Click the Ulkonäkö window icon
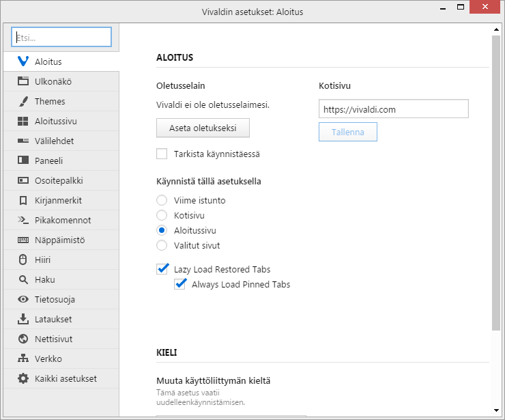 [x=23, y=81]
